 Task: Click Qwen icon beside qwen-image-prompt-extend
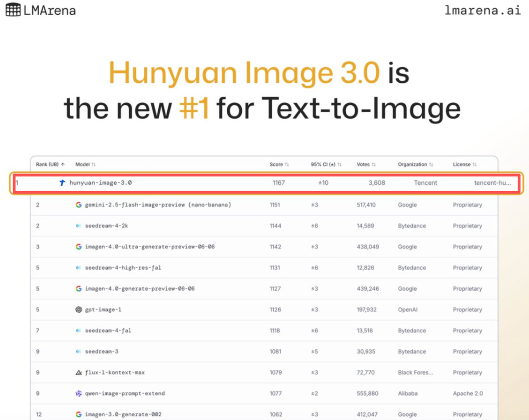point(78,394)
